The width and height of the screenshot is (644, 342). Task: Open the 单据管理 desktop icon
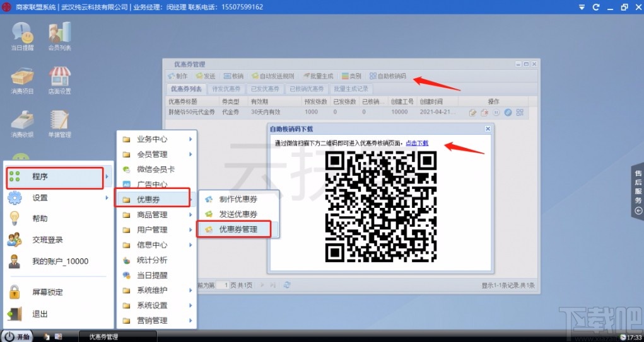point(59,124)
